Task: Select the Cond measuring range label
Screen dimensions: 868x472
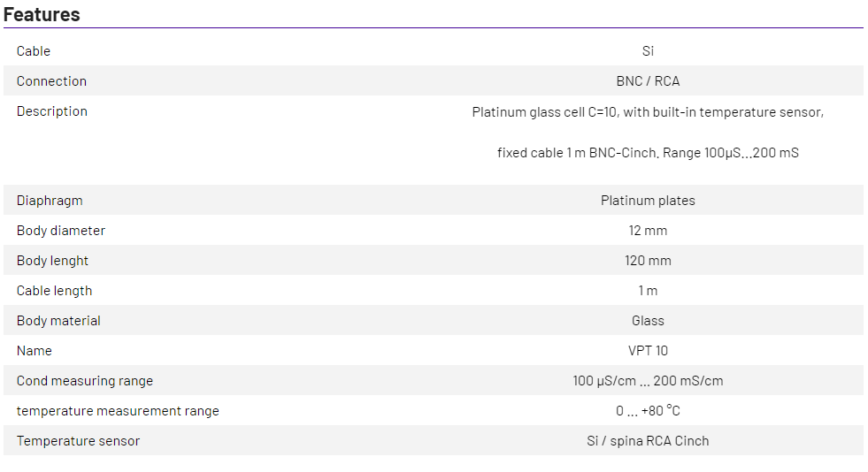Action: coord(84,381)
